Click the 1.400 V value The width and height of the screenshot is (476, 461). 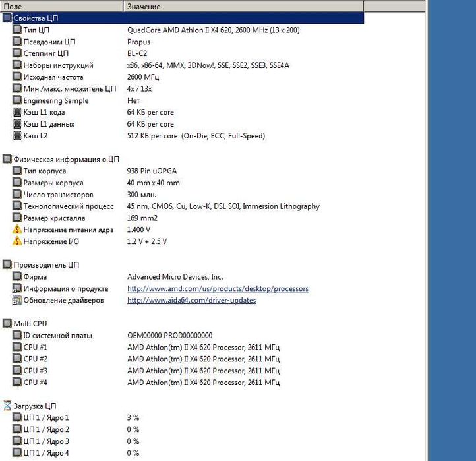[x=138, y=230]
